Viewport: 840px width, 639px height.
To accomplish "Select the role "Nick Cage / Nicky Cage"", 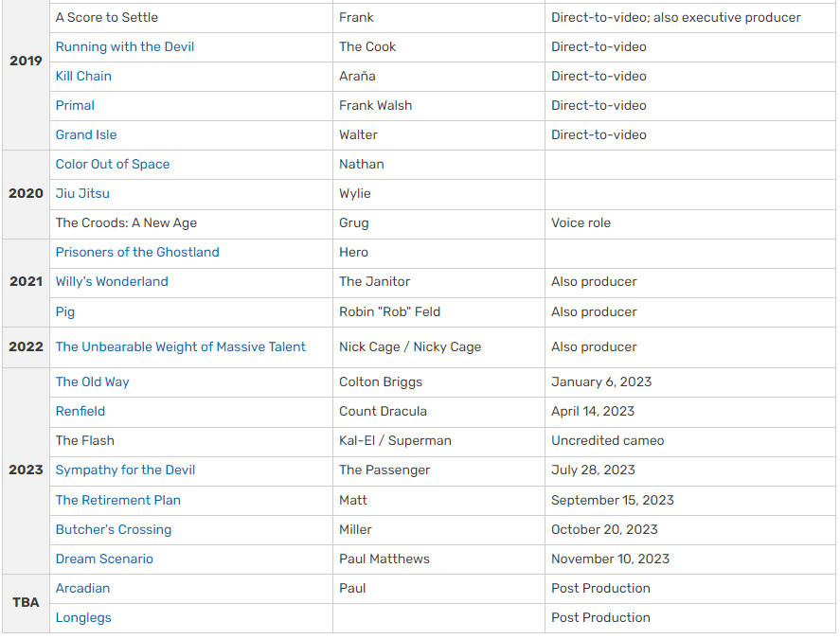I will pos(410,347).
